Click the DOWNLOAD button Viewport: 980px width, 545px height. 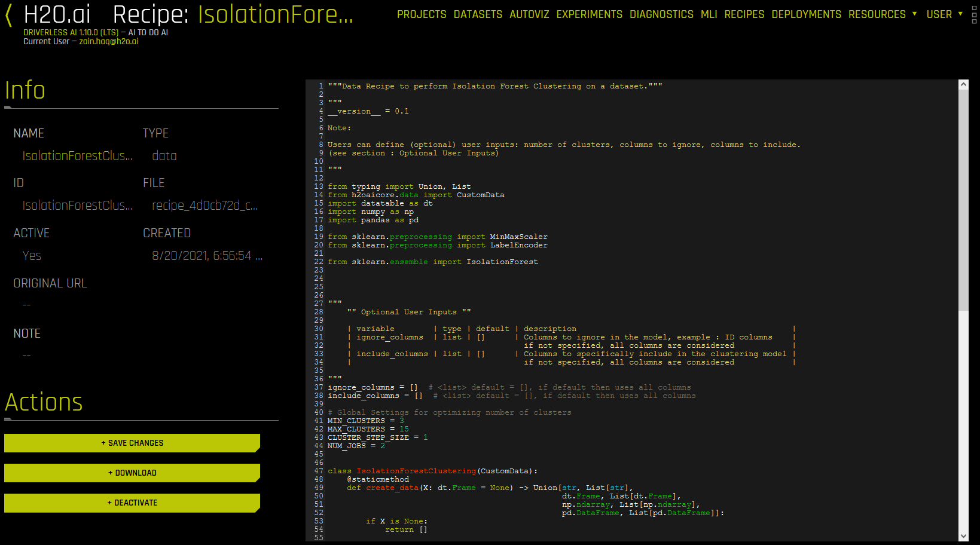click(132, 473)
